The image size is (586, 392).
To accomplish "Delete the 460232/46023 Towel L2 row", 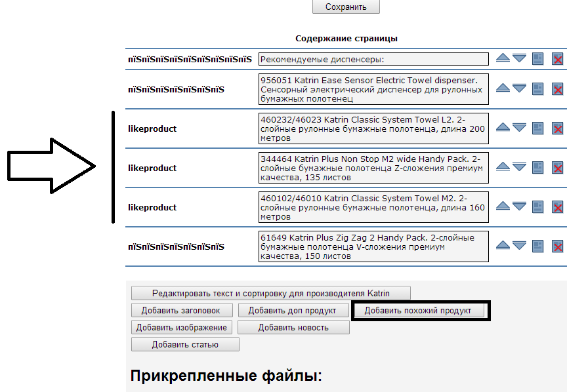I will (x=557, y=128).
